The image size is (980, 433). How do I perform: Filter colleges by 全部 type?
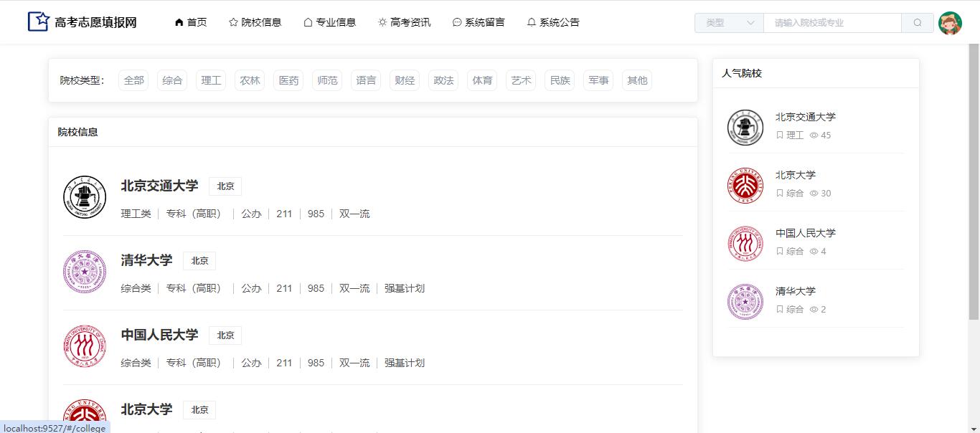coord(134,80)
